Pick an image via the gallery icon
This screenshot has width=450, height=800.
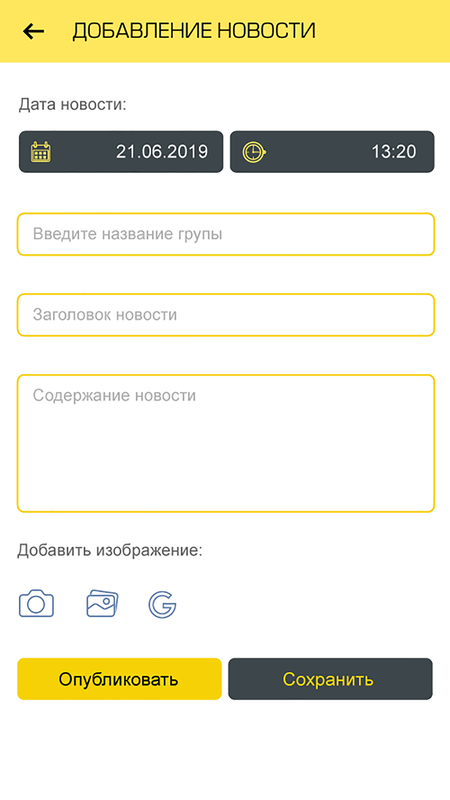pos(102,604)
